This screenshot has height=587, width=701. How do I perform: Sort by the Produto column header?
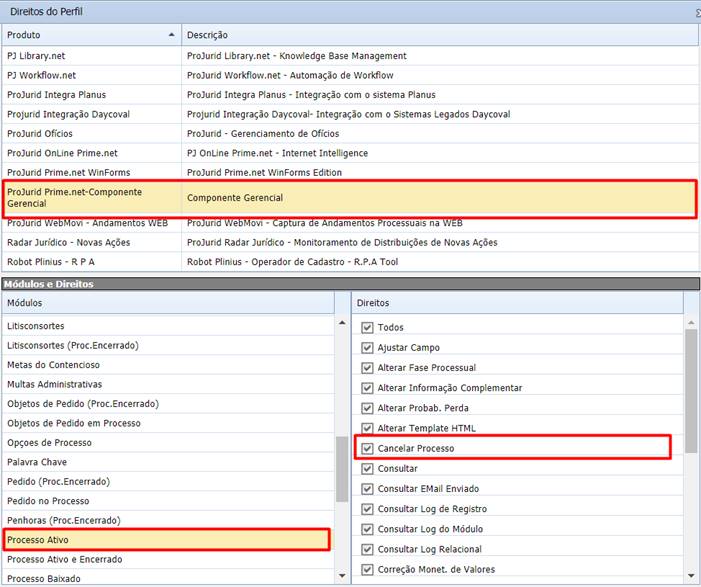point(92,35)
